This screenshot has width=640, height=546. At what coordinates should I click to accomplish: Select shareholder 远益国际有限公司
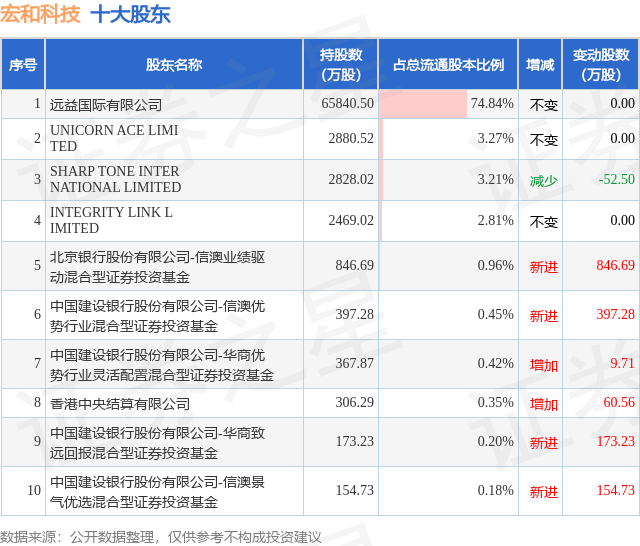tap(106, 105)
